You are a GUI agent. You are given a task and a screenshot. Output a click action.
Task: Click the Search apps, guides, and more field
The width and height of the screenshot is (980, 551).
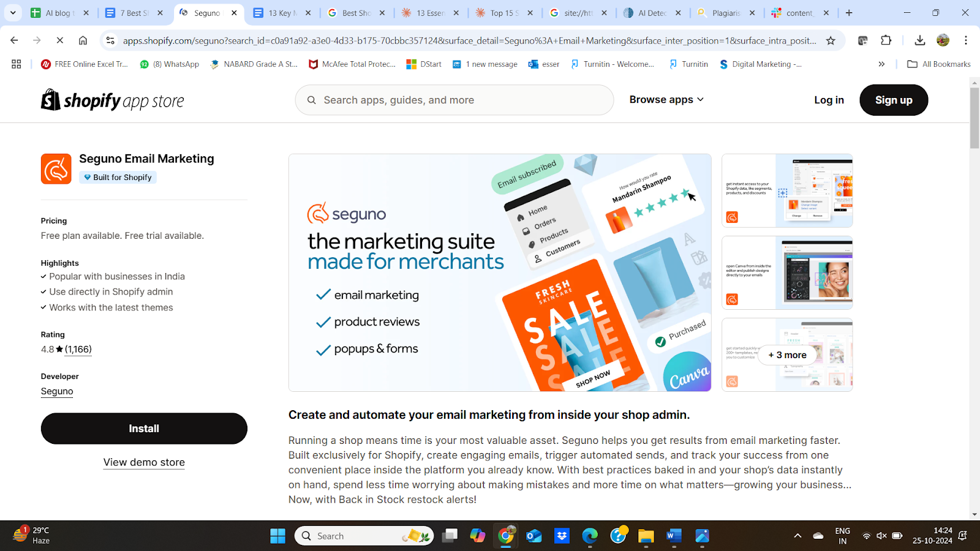pyautogui.click(x=454, y=100)
